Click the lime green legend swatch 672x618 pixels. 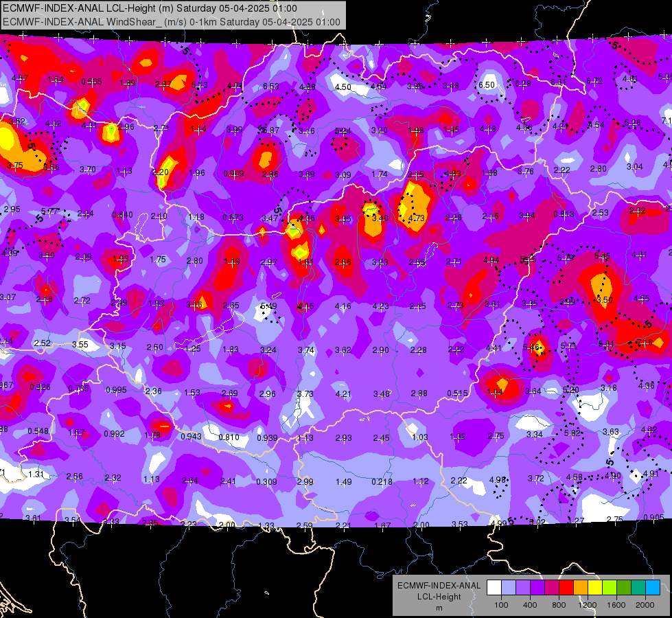pos(610,587)
